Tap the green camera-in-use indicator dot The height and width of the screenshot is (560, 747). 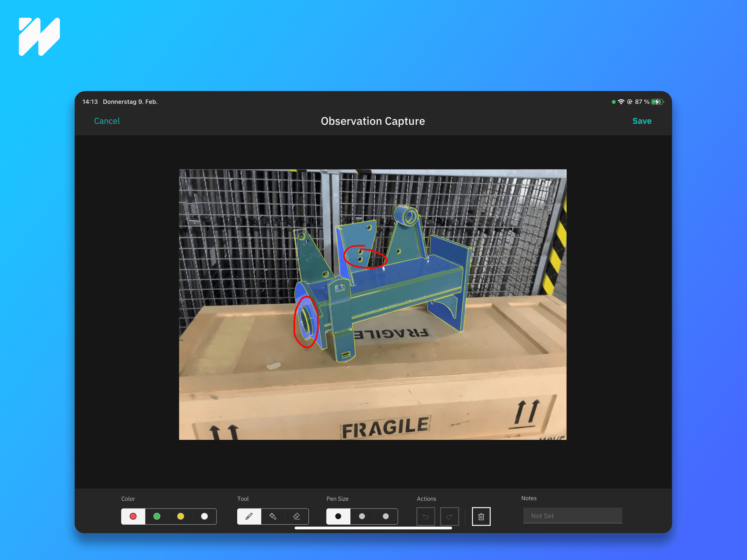pyautogui.click(x=613, y=102)
